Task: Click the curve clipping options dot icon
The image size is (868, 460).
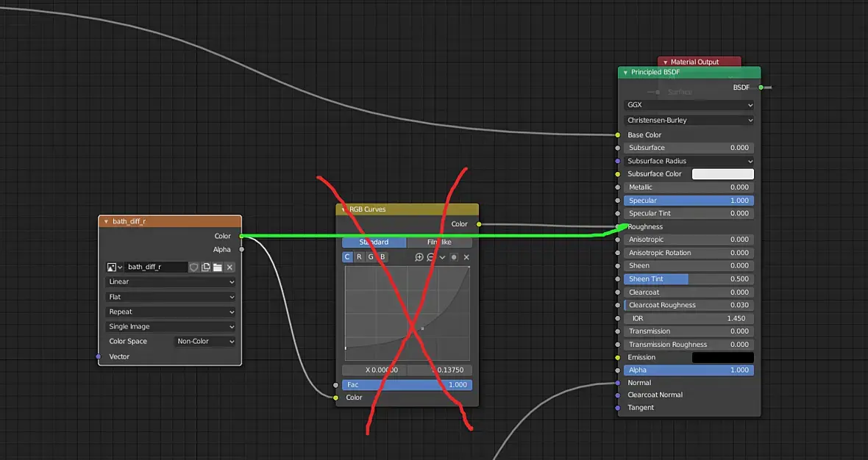Action: (454, 257)
